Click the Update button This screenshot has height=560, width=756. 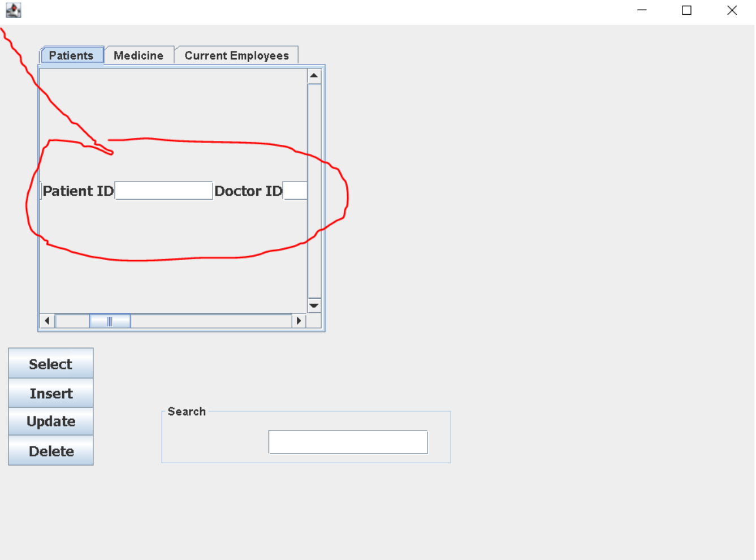51,421
